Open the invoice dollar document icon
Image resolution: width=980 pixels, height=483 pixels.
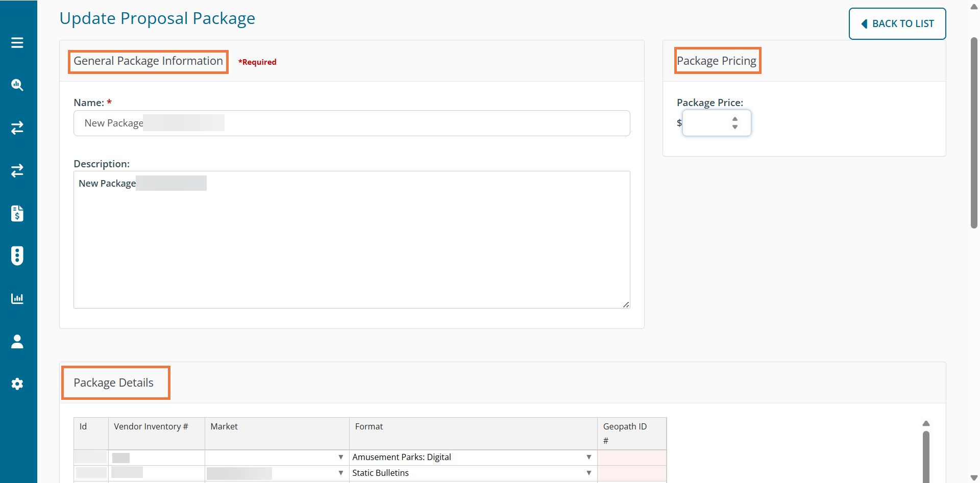click(17, 213)
